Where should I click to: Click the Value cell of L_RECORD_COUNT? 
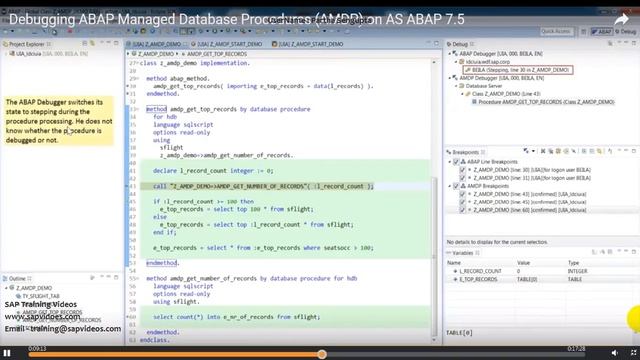(x=541, y=271)
